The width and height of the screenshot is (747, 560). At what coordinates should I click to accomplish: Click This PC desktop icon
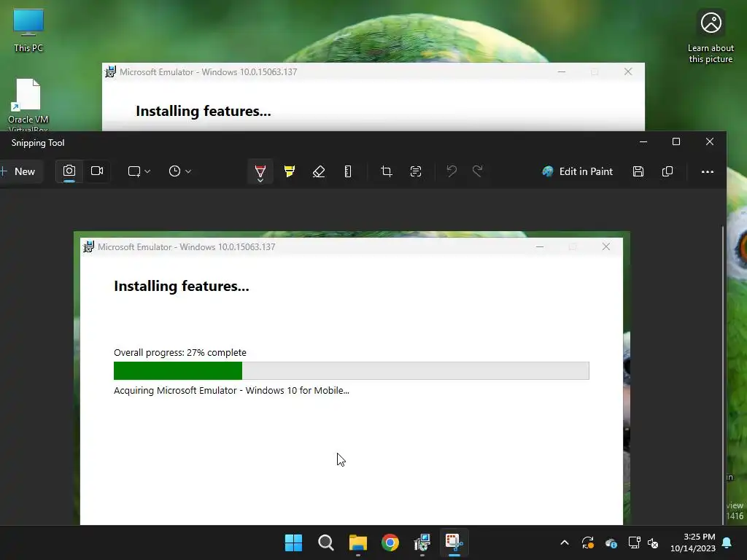tap(28, 31)
